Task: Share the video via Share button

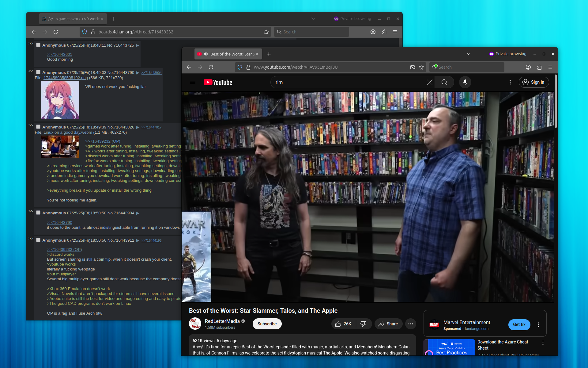Action: (388, 324)
